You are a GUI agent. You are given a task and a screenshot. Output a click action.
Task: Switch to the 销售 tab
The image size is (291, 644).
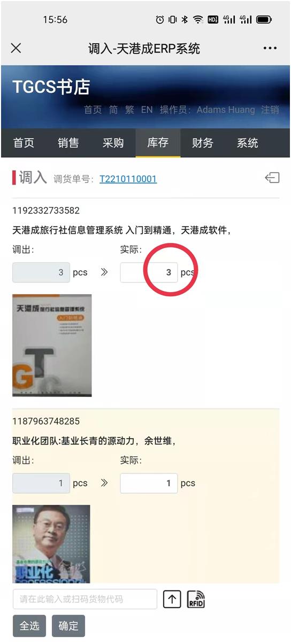(68, 143)
